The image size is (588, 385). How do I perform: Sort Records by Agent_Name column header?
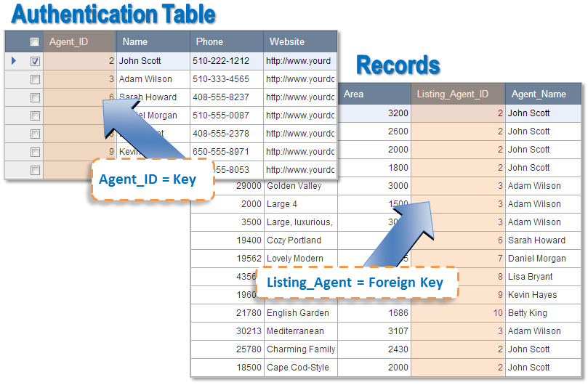point(543,94)
